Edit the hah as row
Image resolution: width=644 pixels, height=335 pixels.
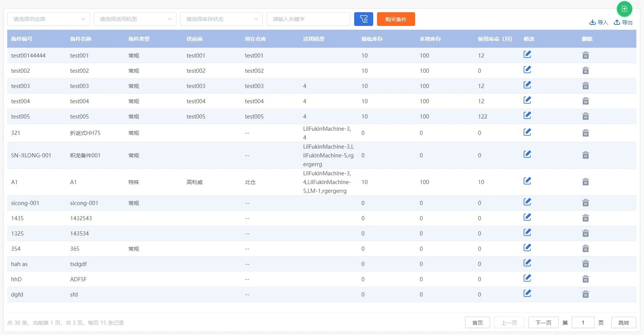(527, 263)
